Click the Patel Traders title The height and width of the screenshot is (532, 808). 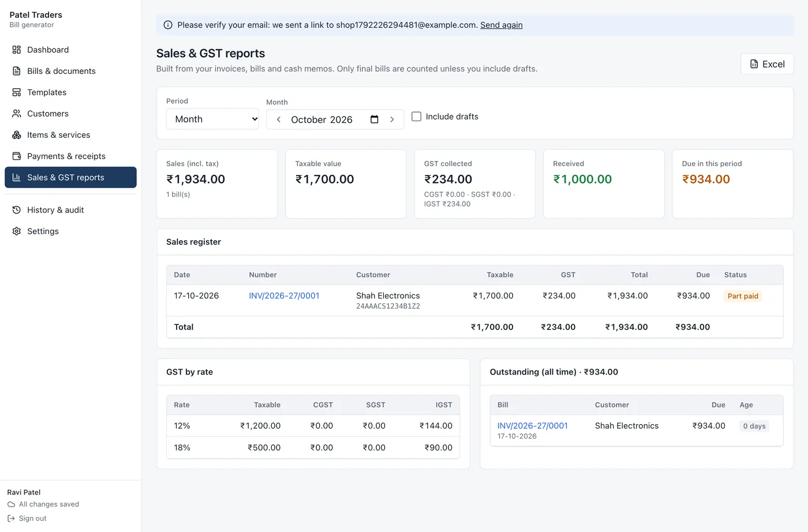(x=36, y=15)
